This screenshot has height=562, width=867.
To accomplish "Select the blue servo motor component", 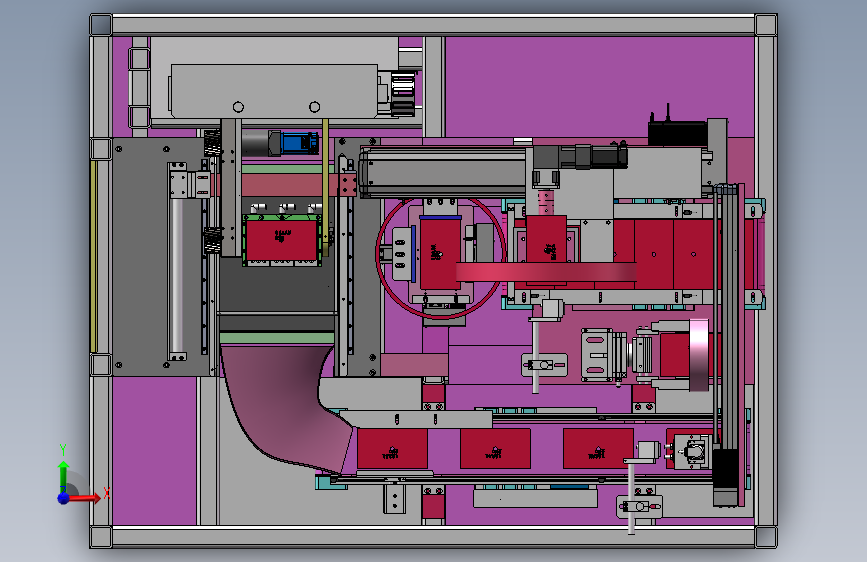I will (300, 143).
